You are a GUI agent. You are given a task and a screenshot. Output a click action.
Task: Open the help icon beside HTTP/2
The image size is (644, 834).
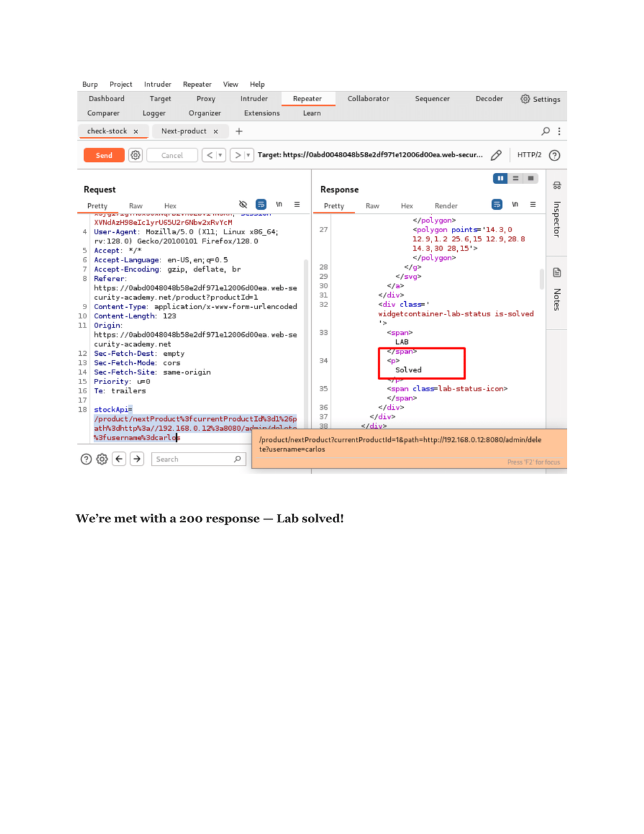555,155
